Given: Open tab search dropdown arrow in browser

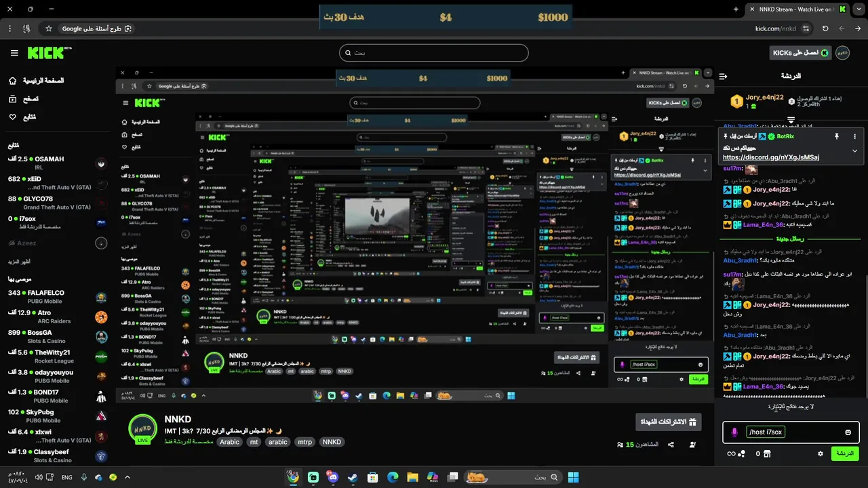Looking at the screenshot, I should coord(859,9).
